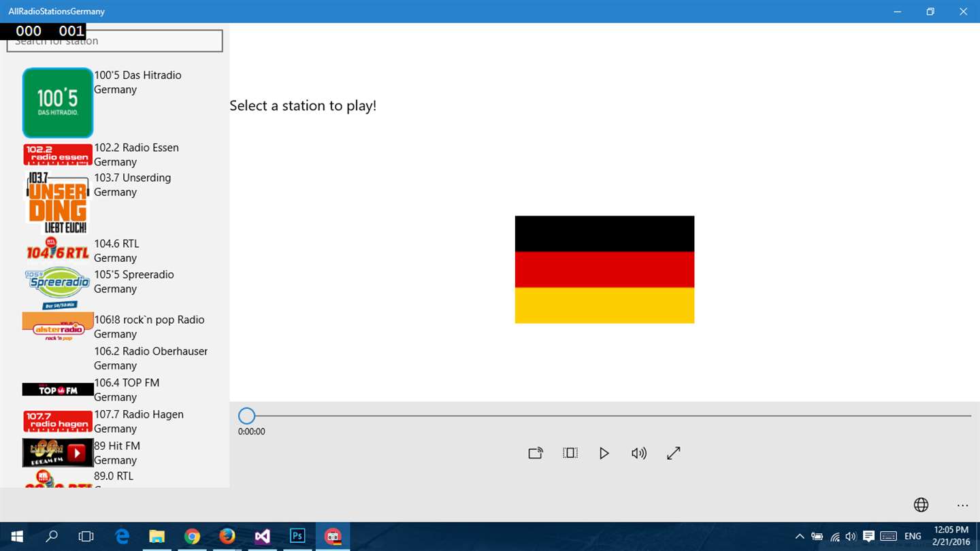
Task: Click the ENG language indicator
Action: click(913, 537)
